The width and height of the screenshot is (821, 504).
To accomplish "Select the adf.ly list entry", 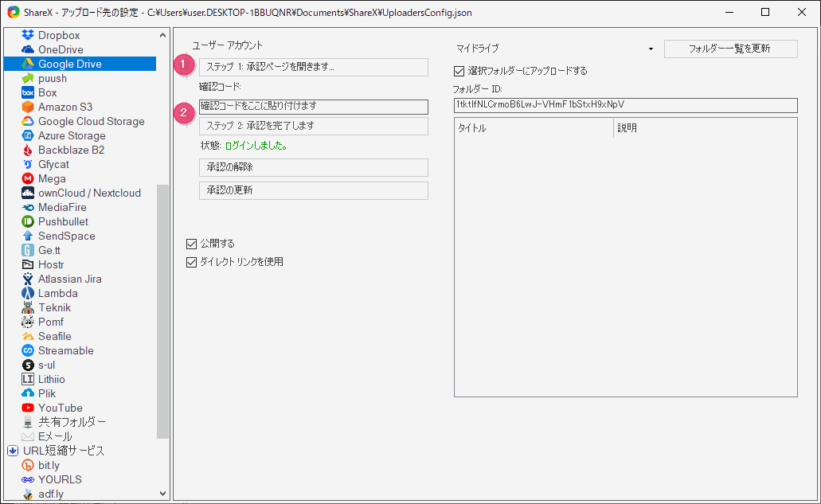I will 50,494.
